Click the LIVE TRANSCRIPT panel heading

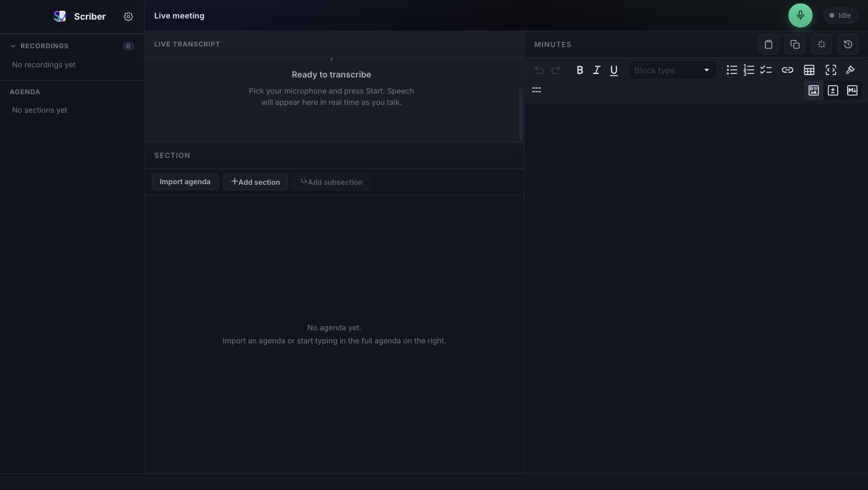(187, 44)
